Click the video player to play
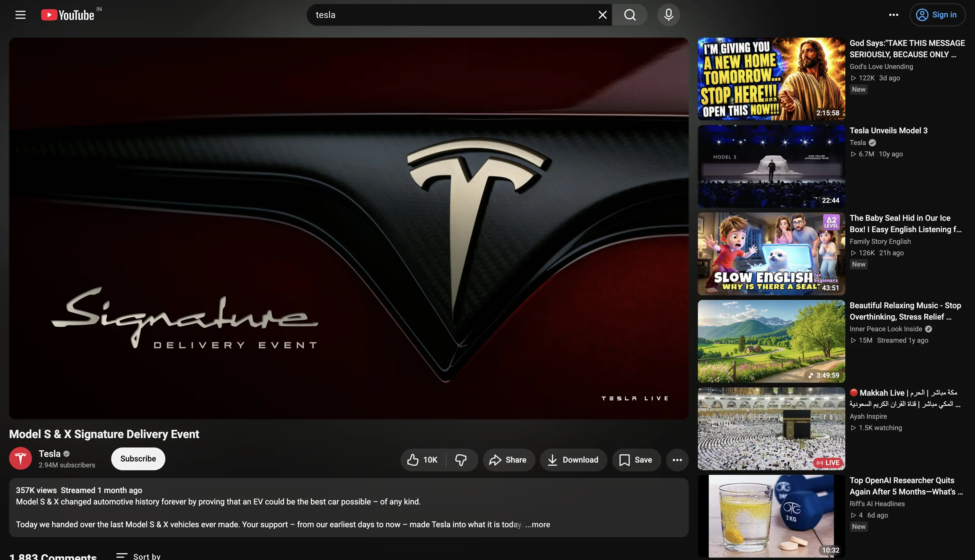 click(x=349, y=228)
